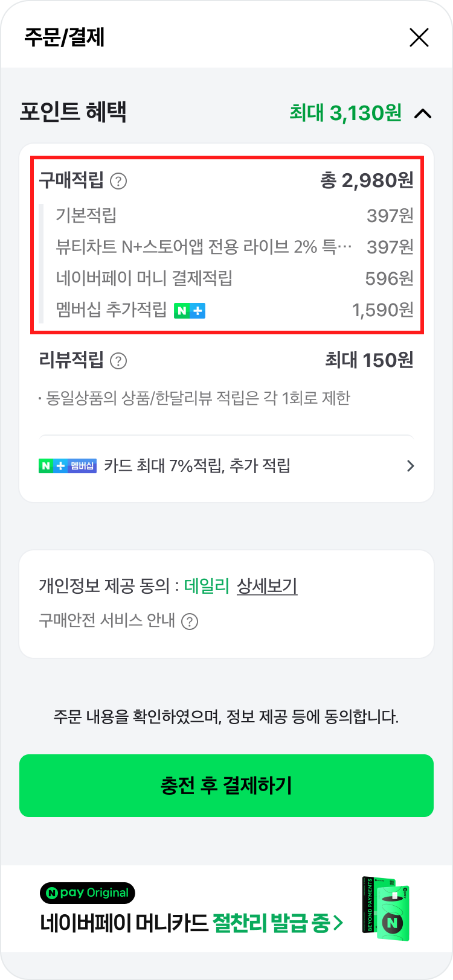453x980 pixels.
Task: Collapse the 포인트 혜택 section
Action: point(423,113)
